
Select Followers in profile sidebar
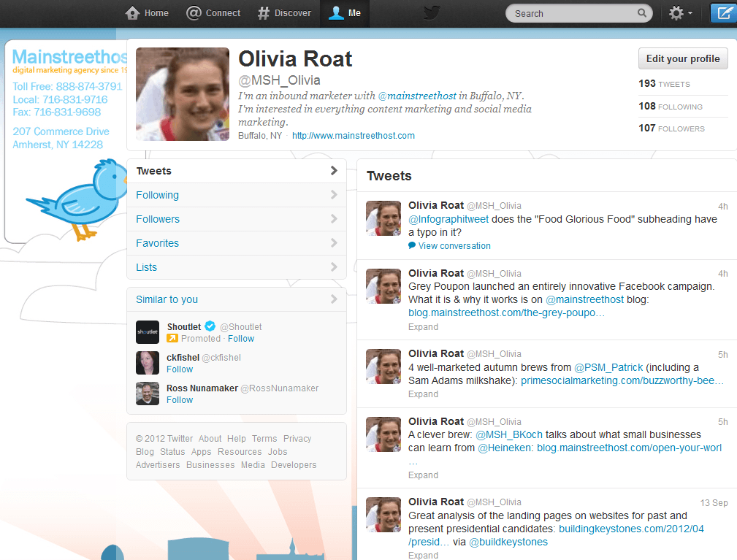click(237, 219)
